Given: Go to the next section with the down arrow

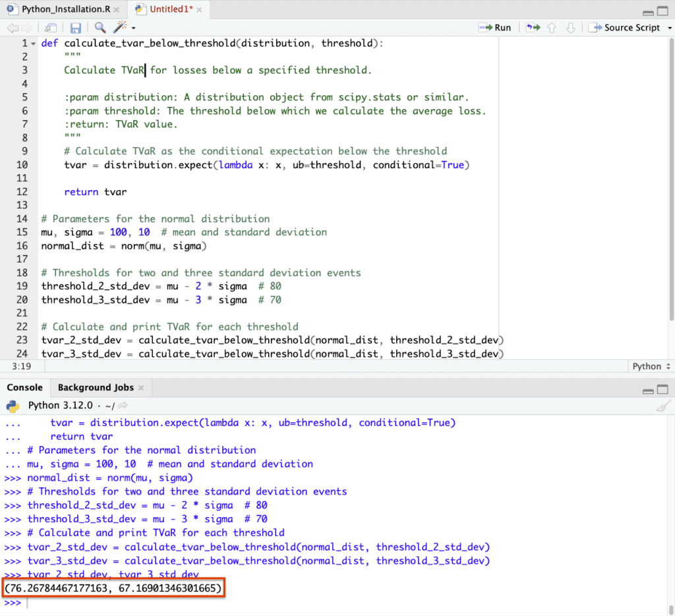Looking at the screenshot, I should 571,28.
